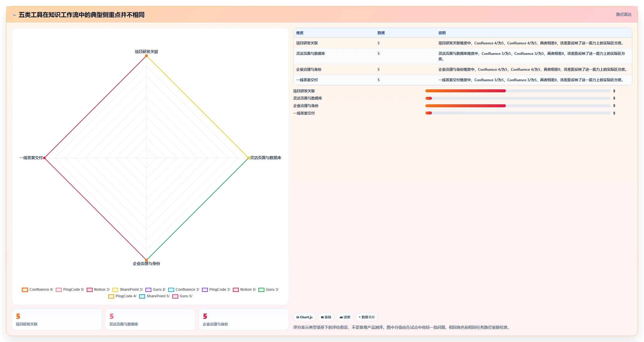Click the 表格 tag chip
Viewport: 644px width, 342px height.
tap(326, 317)
